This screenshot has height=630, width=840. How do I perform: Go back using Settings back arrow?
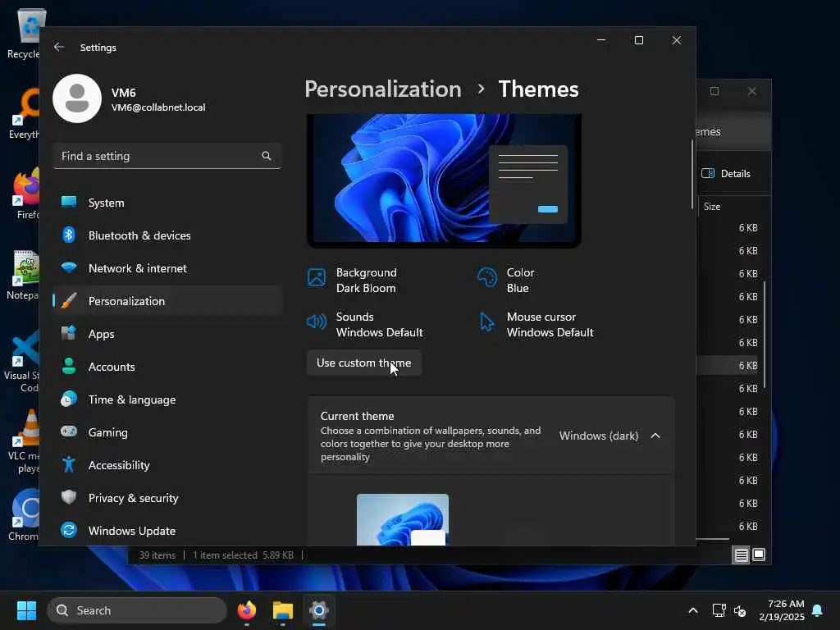click(x=59, y=47)
